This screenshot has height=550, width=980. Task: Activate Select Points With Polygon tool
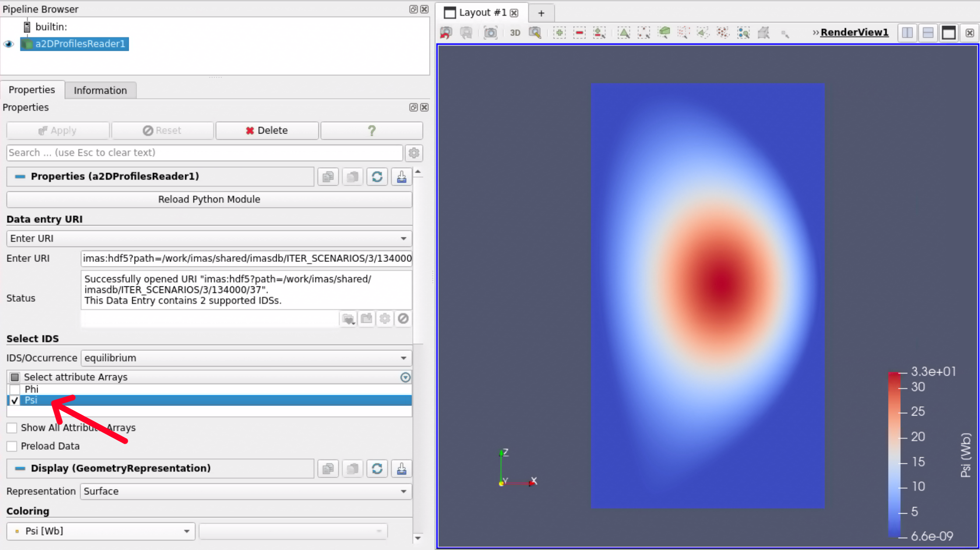click(723, 32)
